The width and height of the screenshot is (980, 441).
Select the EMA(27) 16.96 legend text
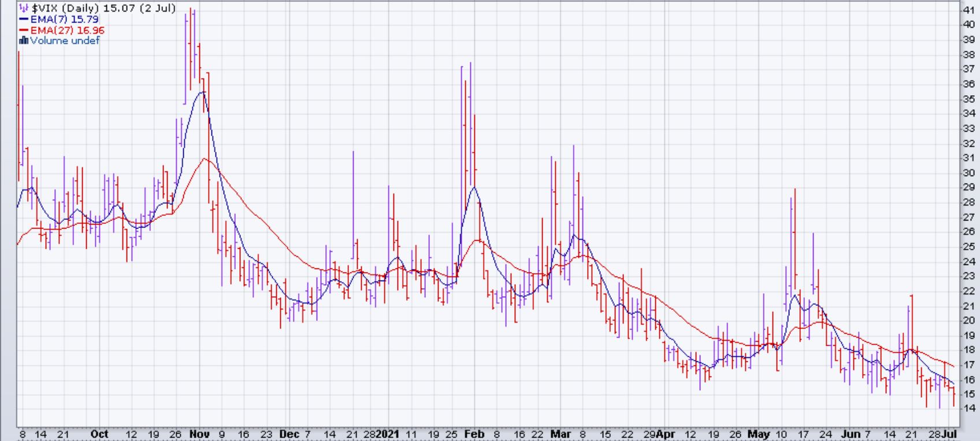pos(67,30)
